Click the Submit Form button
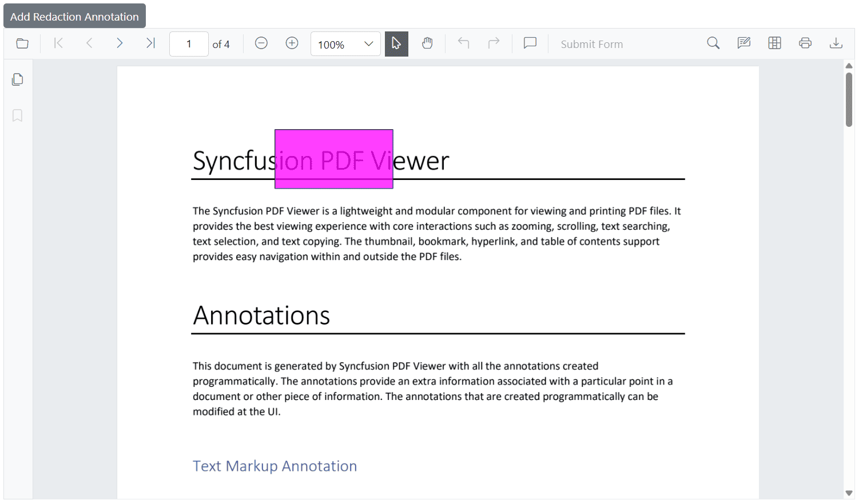859x504 pixels. (x=591, y=44)
